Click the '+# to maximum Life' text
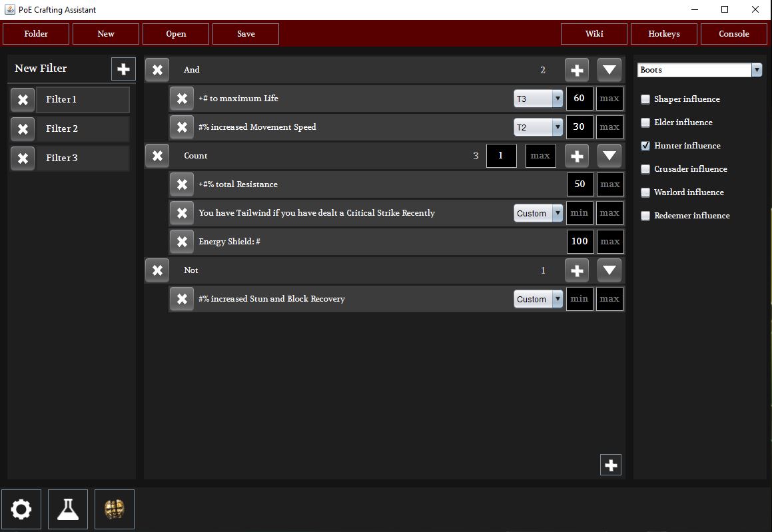Screen dimensions: 772x532 pyautogui.click(x=238, y=99)
